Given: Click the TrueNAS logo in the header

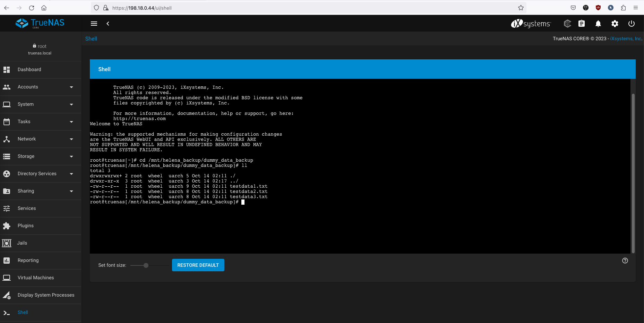Looking at the screenshot, I should (40, 23).
